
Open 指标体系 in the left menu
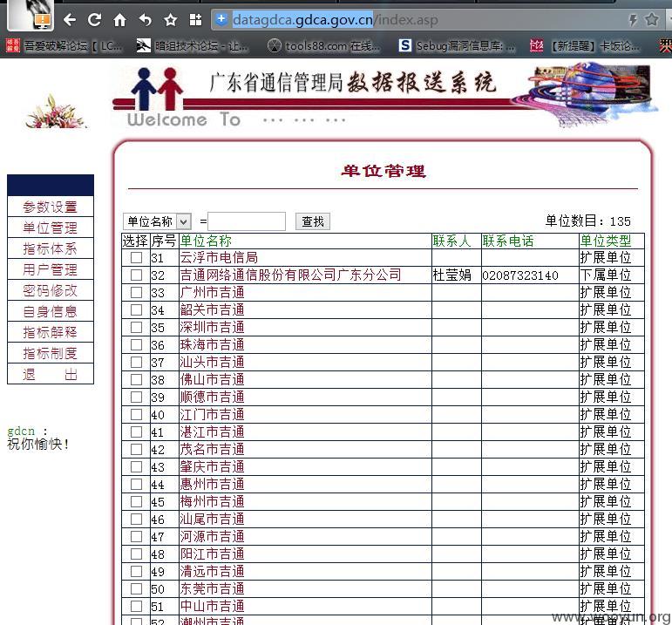coord(51,248)
